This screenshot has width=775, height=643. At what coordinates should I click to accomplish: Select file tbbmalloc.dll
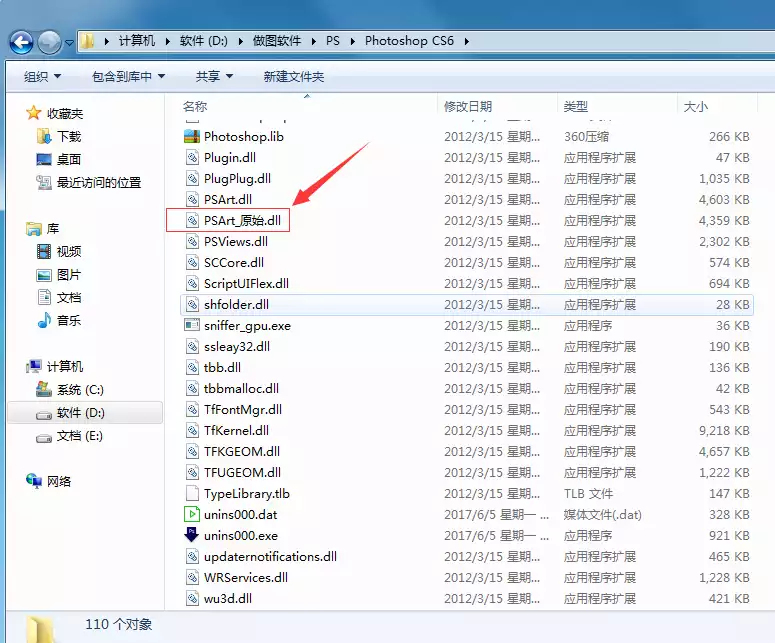click(241, 388)
